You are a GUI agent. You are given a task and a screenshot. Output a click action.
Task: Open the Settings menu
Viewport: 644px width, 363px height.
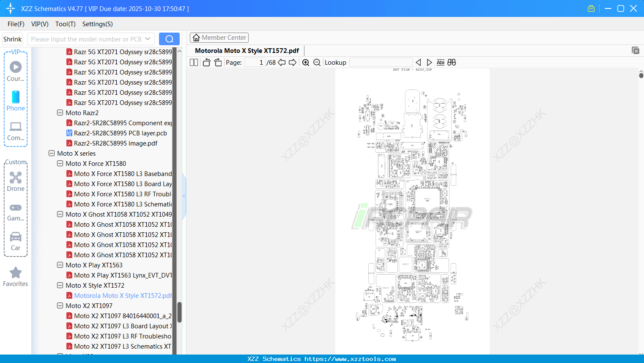click(x=97, y=24)
